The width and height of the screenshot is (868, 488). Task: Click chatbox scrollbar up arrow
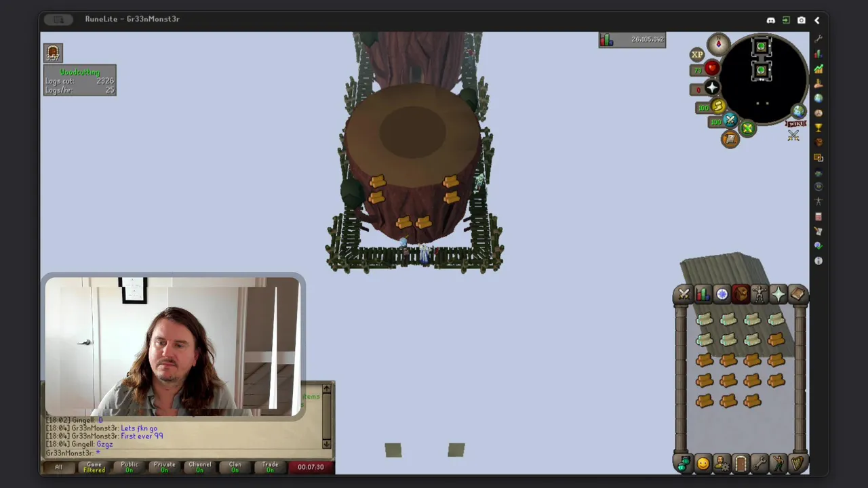(x=327, y=388)
